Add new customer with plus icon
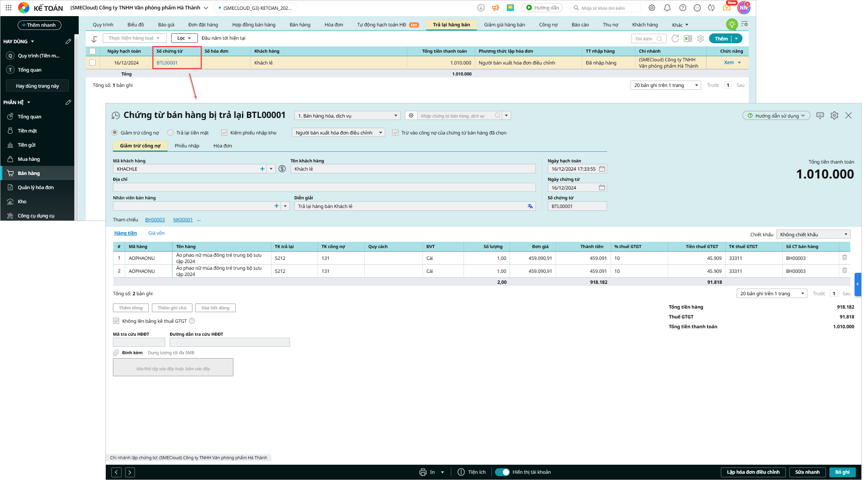 [262, 169]
